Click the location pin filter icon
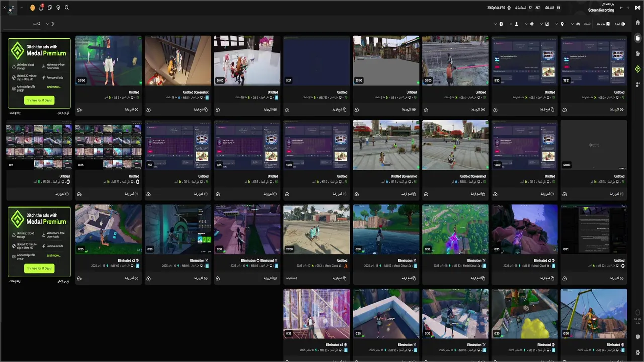Image resolution: width=644 pixels, height=362 pixels. [x=562, y=24]
